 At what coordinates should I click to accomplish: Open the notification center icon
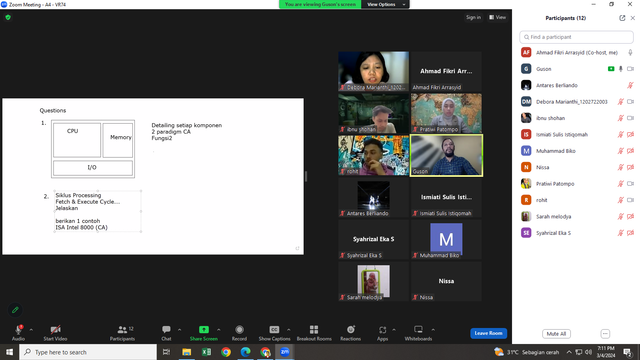coord(628,352)
